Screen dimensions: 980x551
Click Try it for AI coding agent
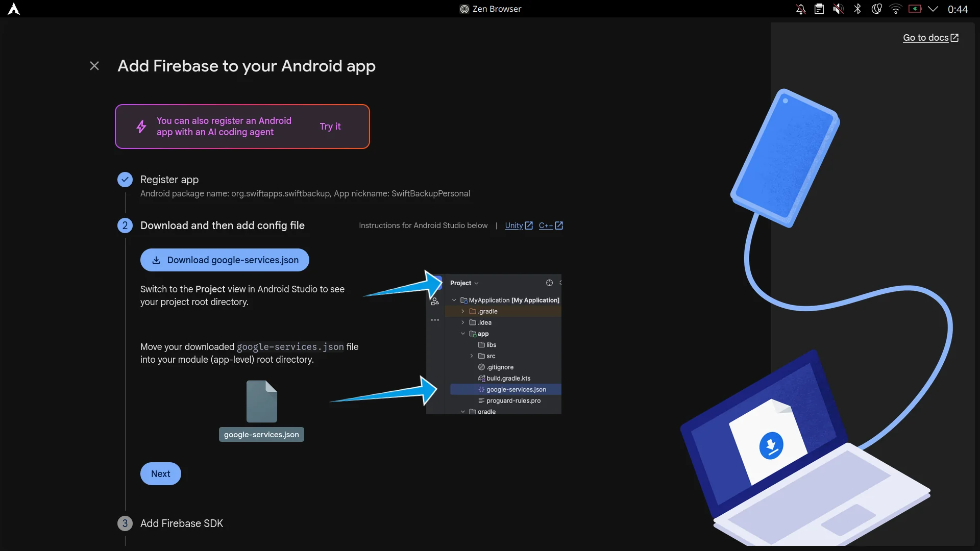coord(330,127)
